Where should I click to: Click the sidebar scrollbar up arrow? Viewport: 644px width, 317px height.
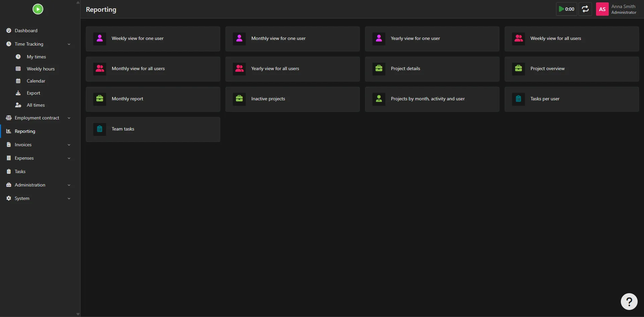(78, 2)
